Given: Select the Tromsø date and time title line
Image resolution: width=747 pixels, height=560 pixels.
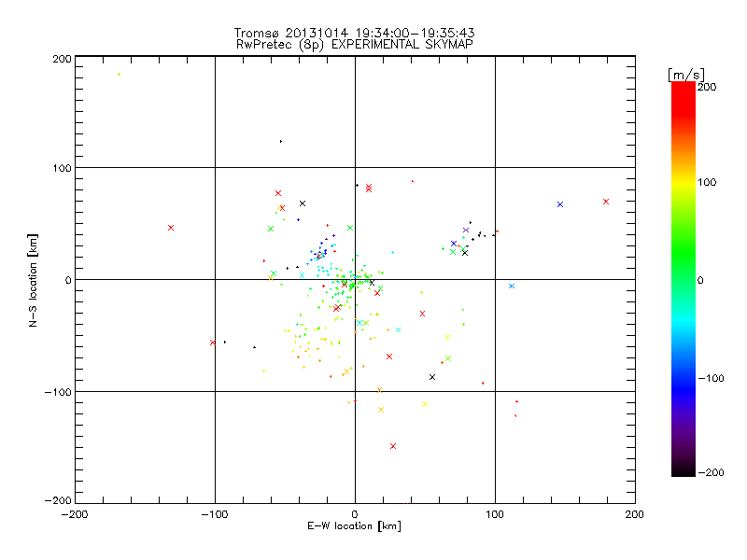Looking at the screenshot, I should click(x=354, y=33).
